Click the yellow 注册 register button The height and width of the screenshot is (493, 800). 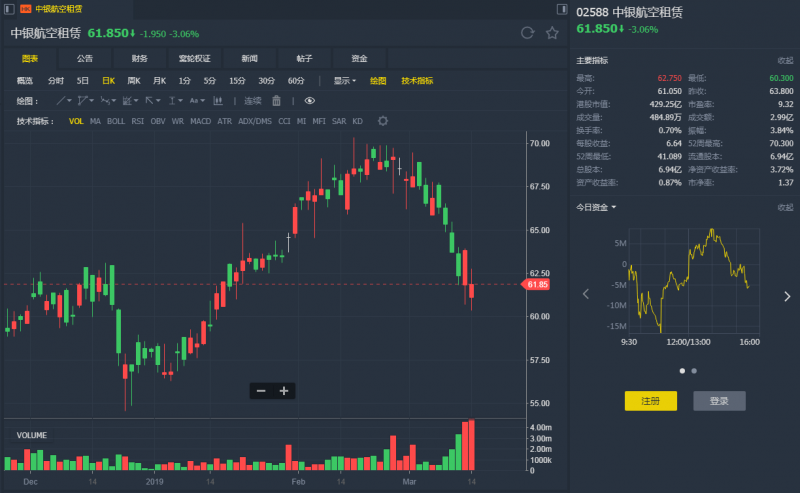(651, 401)
